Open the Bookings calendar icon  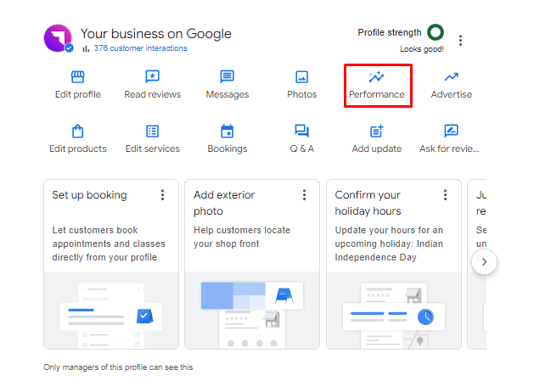coord(228,131)
